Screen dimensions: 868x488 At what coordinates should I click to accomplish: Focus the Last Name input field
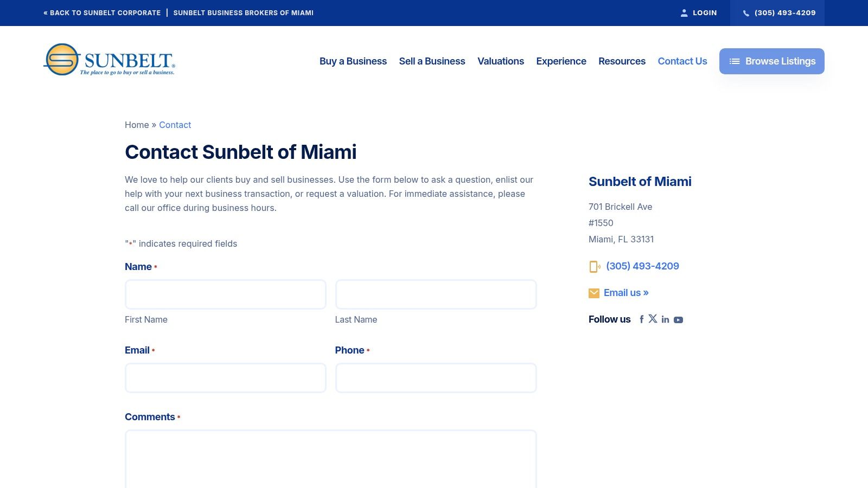click(436, 294)
